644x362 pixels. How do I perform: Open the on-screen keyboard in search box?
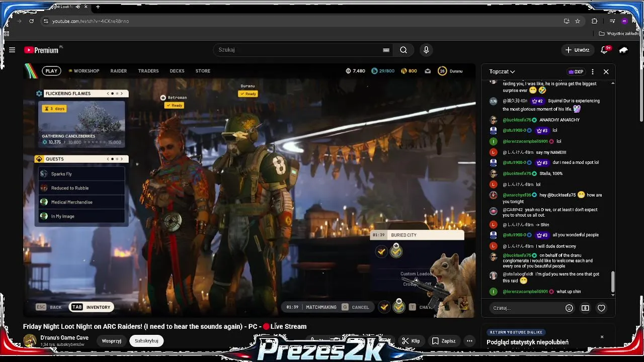386,50
